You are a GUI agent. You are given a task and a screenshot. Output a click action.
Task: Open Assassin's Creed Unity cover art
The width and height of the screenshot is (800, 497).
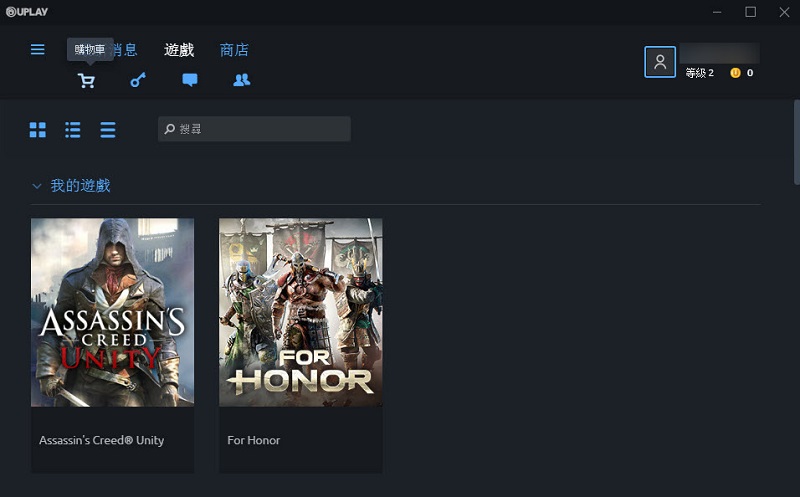tap(112, 312)
